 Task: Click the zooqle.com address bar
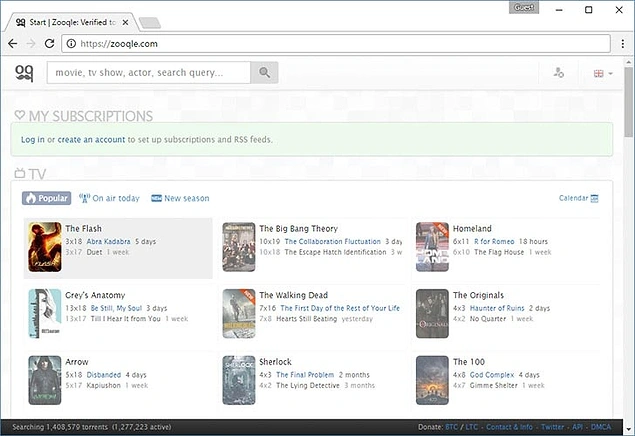pyautogui.click(x=336, y=44)
